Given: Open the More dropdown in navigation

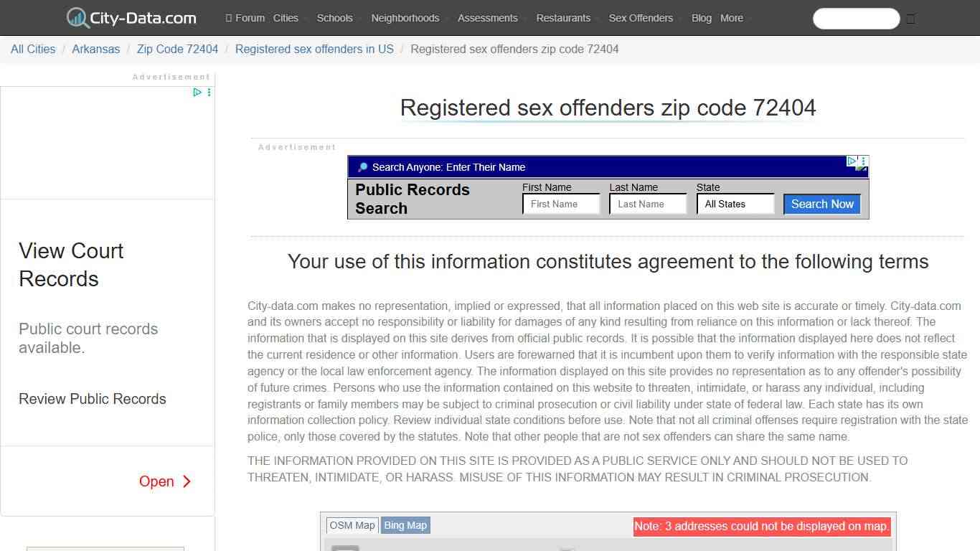Looking at the screenshot, I should pyautogui.click(x=732, y=18).
